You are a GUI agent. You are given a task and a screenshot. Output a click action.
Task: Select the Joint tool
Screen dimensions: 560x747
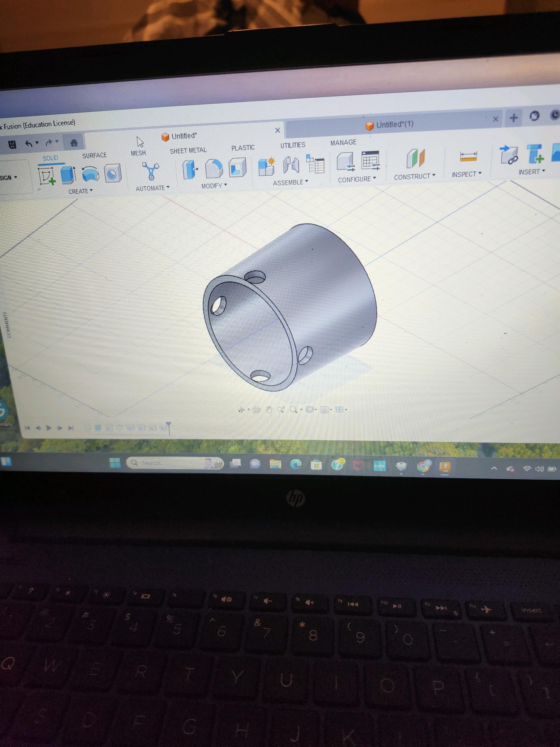(291, 165)
